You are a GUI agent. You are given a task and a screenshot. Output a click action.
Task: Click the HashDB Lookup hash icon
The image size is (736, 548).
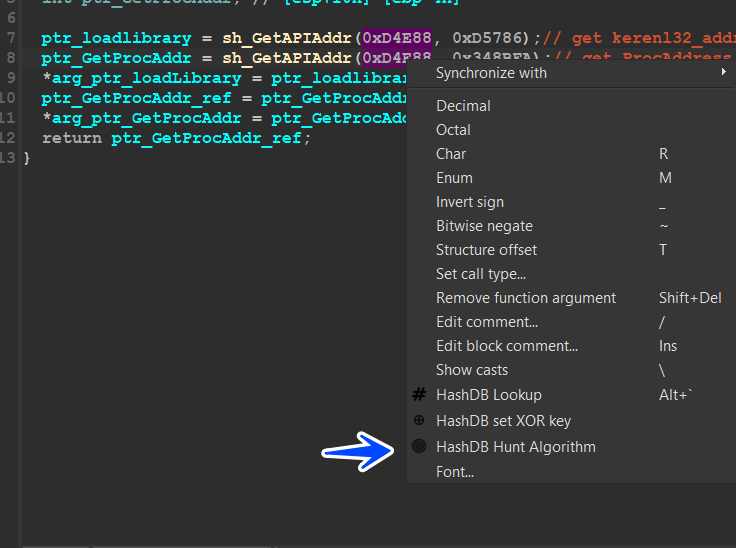[419, 394]
